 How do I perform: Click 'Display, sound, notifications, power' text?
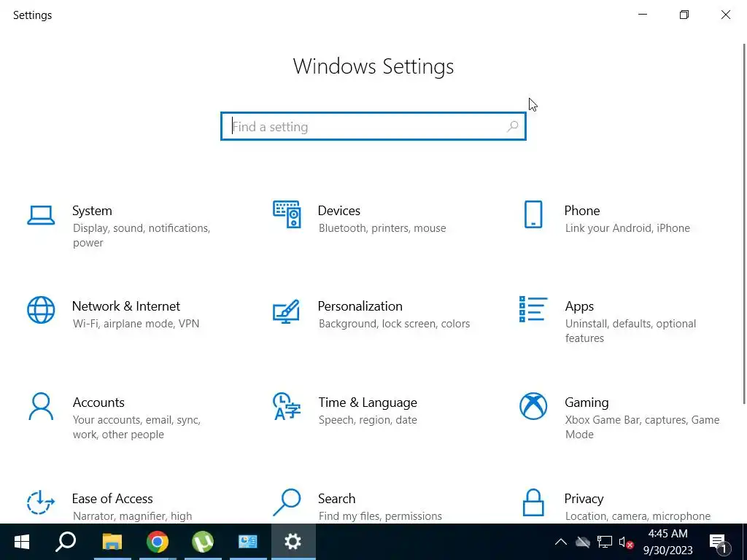[142, 236]
